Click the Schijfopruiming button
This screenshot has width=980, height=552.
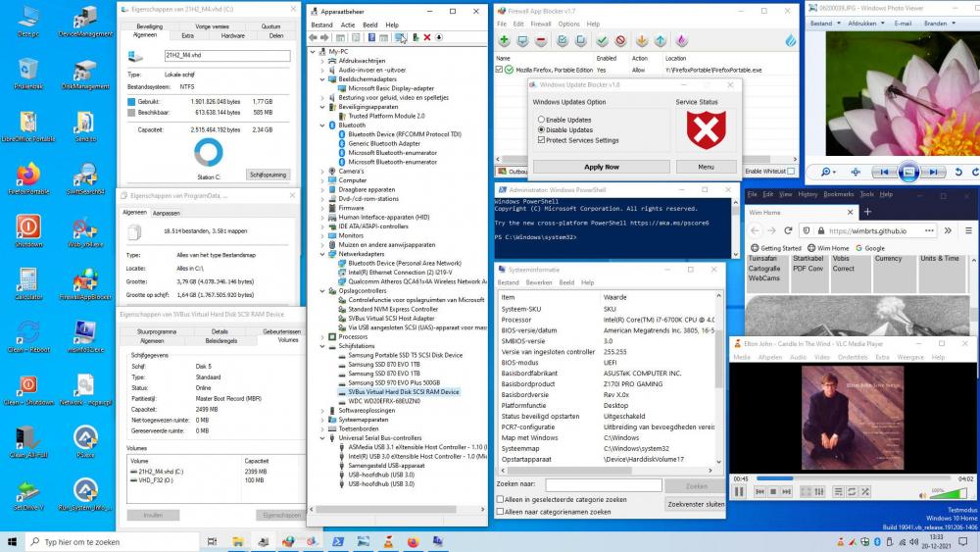(269, 175)
